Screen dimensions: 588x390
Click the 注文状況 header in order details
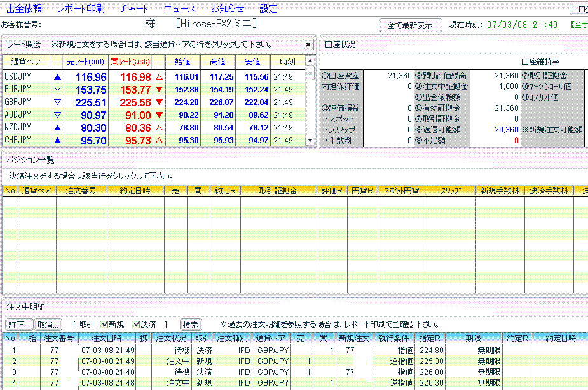(x=172, y=338)
